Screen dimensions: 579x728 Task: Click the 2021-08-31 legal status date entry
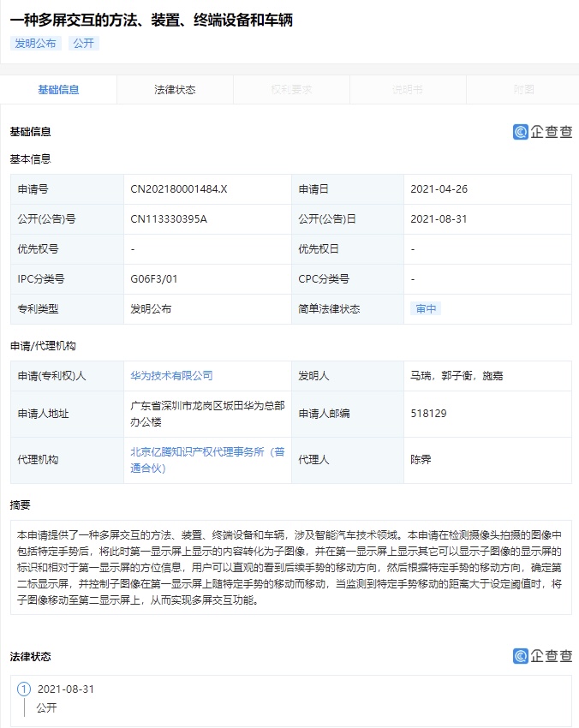tap(65, 689)
